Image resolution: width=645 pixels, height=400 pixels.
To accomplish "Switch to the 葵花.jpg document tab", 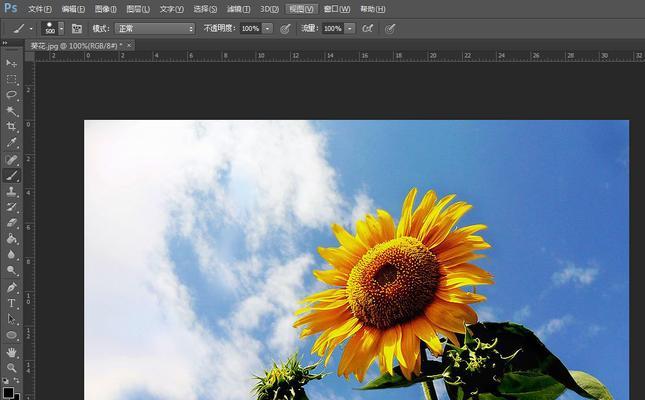I will point(75,46).
